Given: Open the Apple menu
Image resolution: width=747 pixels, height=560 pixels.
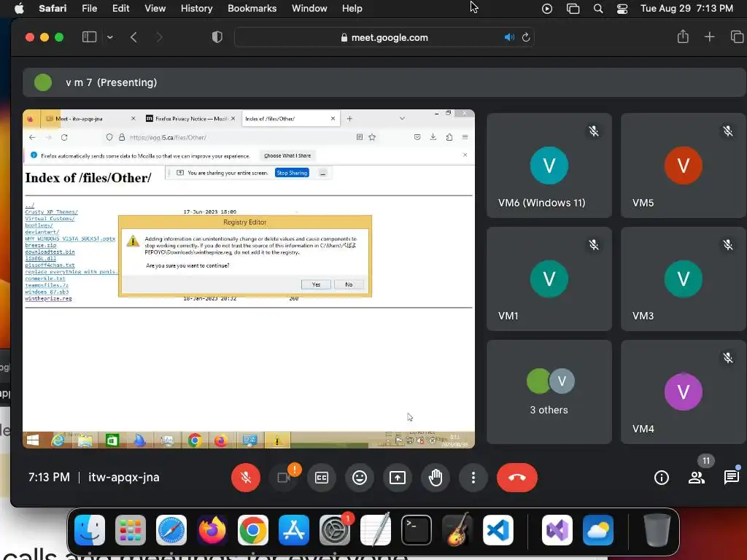Looking at the screenshot, I should click(19, 8).
